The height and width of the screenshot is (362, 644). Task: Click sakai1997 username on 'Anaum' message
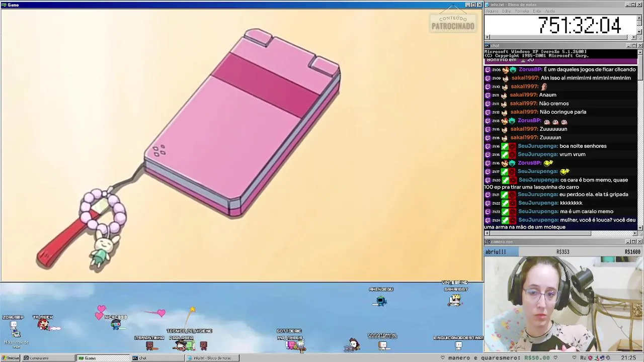coord(523,95)
